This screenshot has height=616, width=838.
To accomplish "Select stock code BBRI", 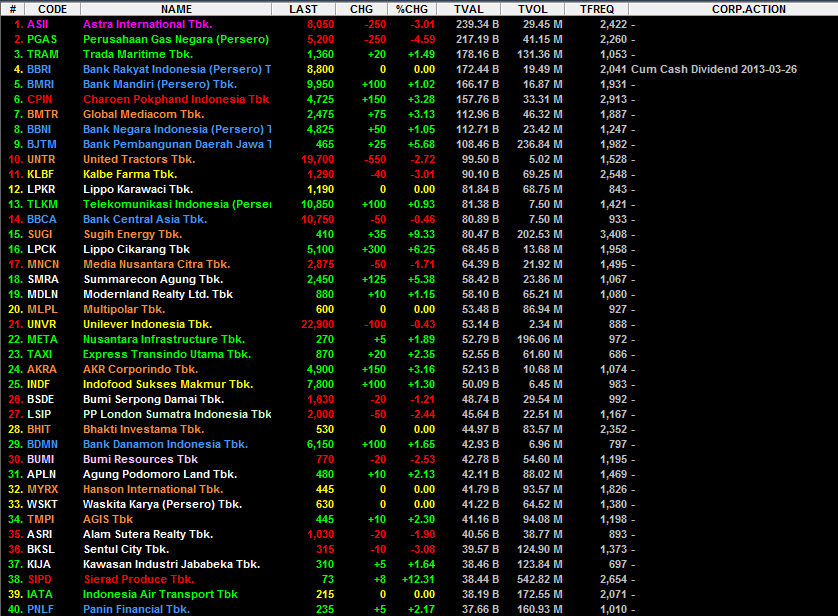I will (x=39, y=69).
